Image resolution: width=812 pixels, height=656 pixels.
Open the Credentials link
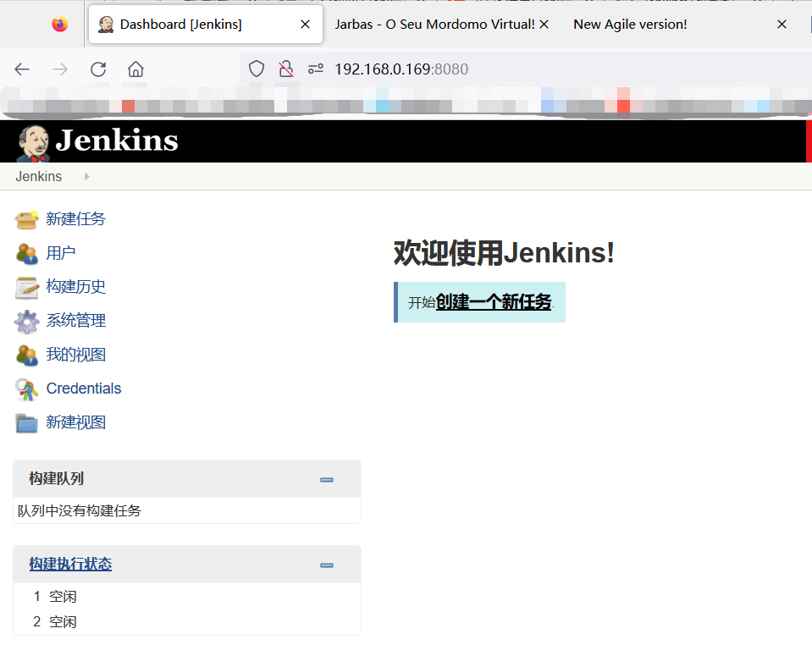tap(84, 389)
